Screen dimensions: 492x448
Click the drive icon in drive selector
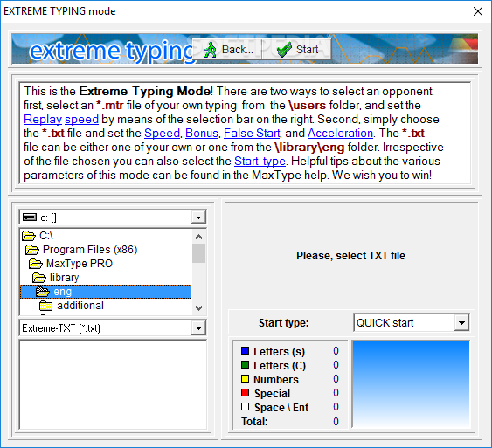[x=30, y=217]
